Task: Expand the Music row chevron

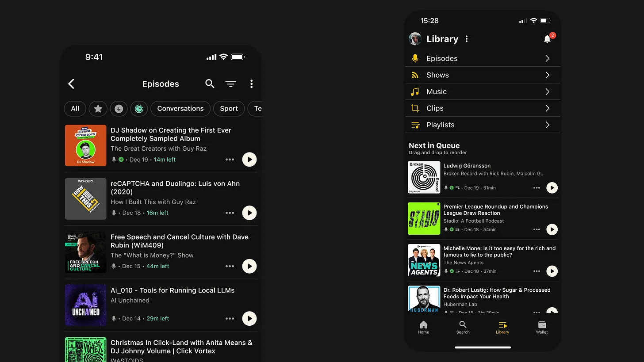Action: pos(547,91)
